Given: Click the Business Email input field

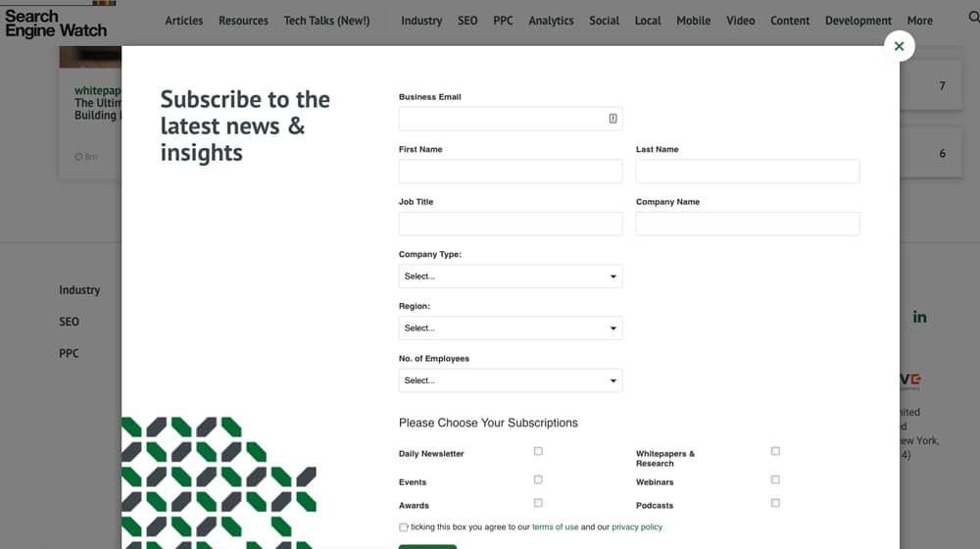Looking at the screenshot, I should click(x=511, y=119).
